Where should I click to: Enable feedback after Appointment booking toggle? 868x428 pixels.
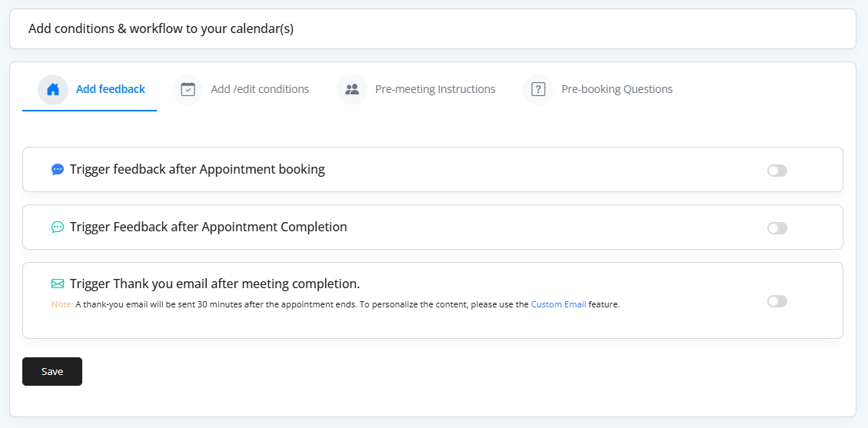pos(777,171)
